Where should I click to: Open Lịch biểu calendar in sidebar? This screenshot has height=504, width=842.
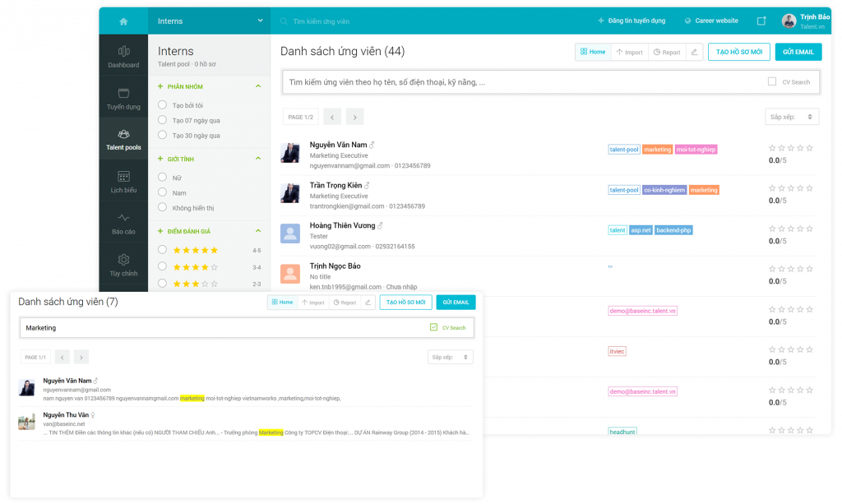click(123, 182)
